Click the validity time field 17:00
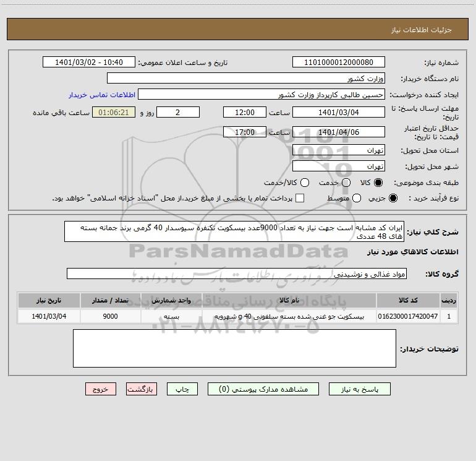The image size is (476, 461). click(x=245, y=132)
